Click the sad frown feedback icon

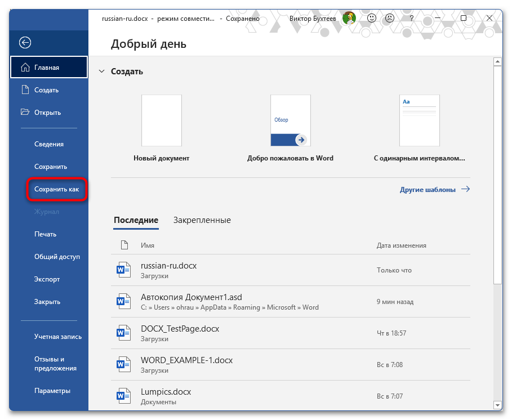pos(389,19)
